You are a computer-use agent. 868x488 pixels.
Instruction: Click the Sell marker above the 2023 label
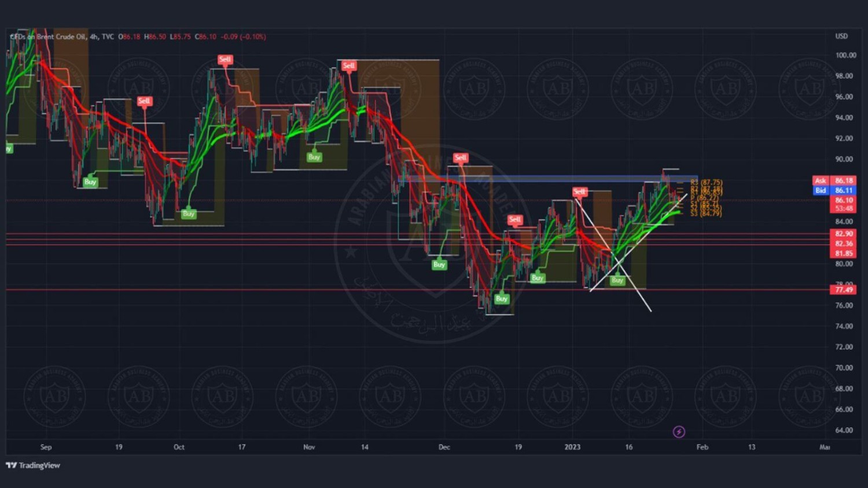click(579, 191)
